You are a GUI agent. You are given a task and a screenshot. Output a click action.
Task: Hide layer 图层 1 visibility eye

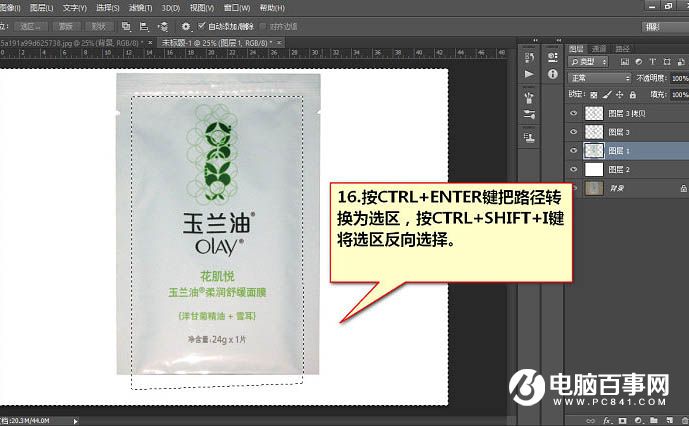pos(573,150)
